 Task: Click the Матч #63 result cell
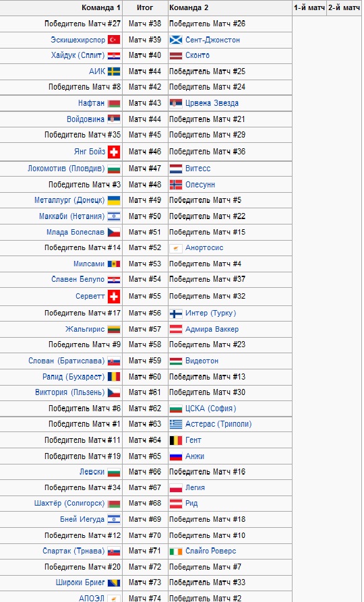pos(145,424)
